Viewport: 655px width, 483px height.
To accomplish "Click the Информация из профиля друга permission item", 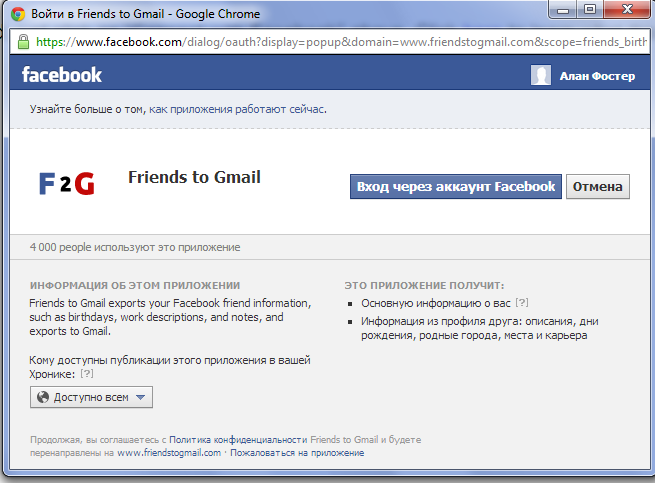I will 480,328.
